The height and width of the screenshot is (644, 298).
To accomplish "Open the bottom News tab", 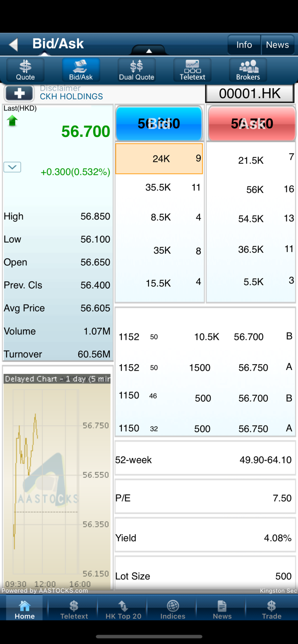I will point(222,609).
